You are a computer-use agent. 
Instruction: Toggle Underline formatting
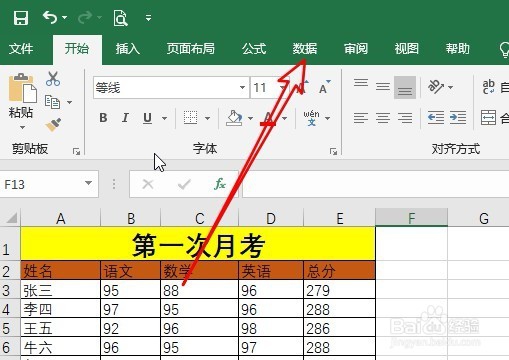coord(147,118)
